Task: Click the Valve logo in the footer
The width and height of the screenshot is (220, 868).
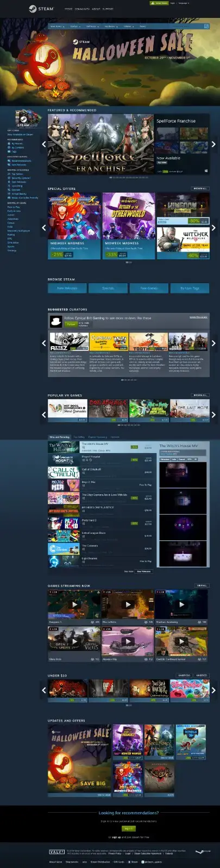Action: [57, 852]
